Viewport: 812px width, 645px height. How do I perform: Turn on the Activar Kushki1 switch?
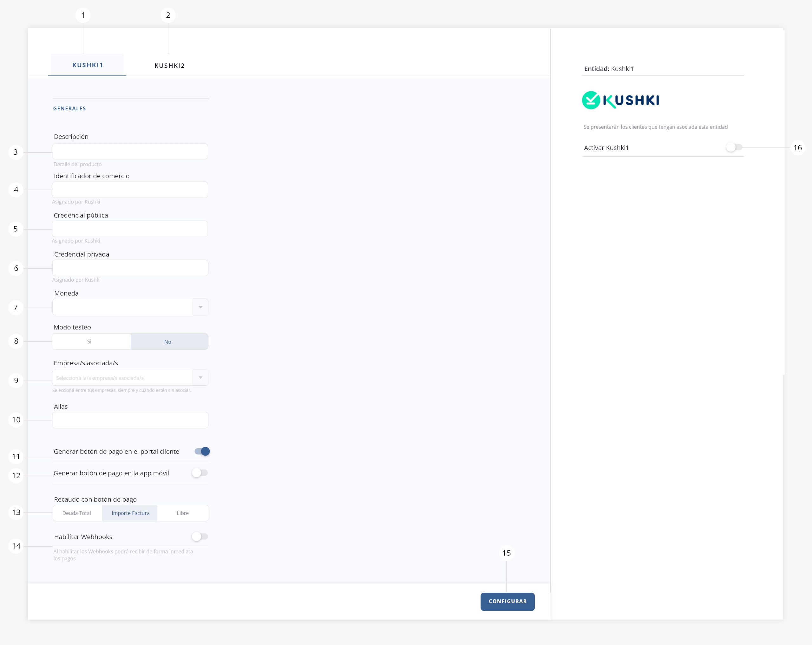click(x=734, y=147)
